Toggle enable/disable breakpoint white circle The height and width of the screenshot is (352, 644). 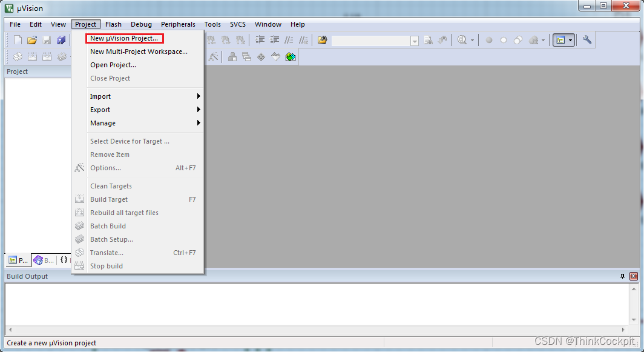tap(504, 40)
